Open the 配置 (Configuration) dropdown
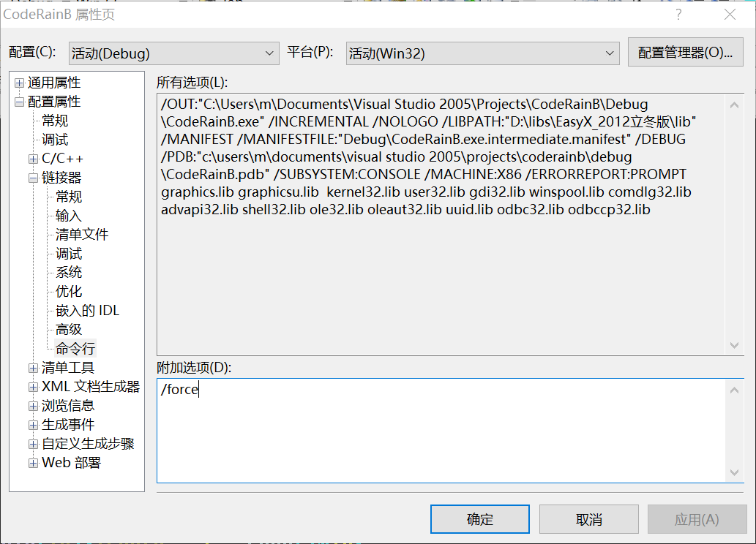This screenshot has width=756, height=544. coord(173,53)
